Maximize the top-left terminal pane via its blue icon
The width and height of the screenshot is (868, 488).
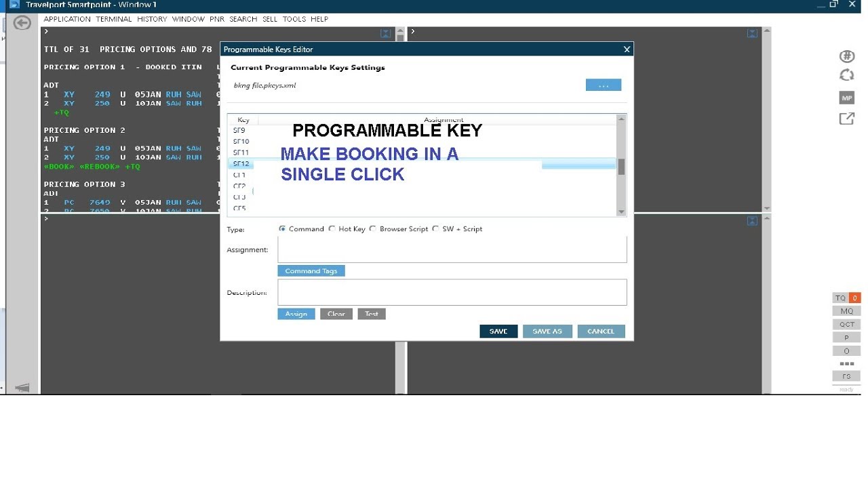coord(386,33)
